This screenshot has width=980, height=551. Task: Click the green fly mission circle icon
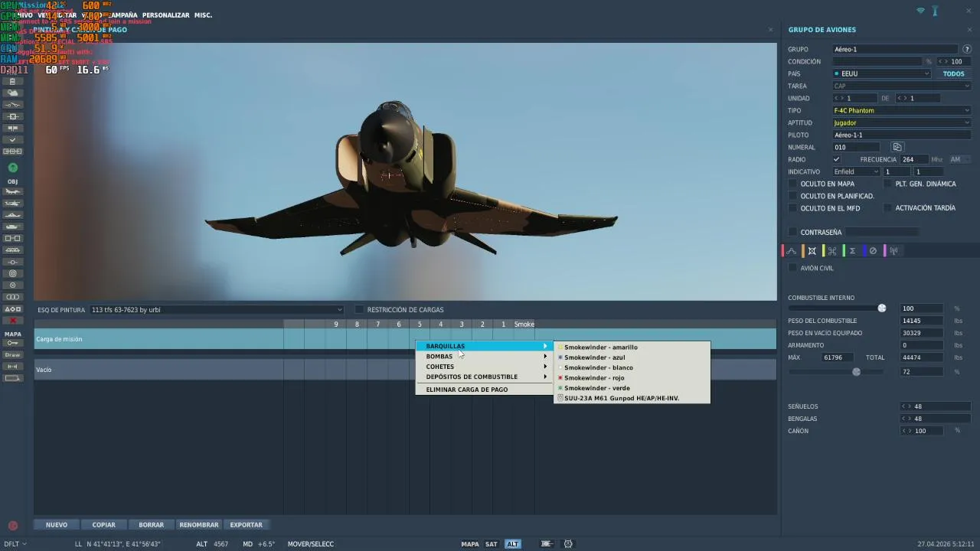[x=12, y=168]
